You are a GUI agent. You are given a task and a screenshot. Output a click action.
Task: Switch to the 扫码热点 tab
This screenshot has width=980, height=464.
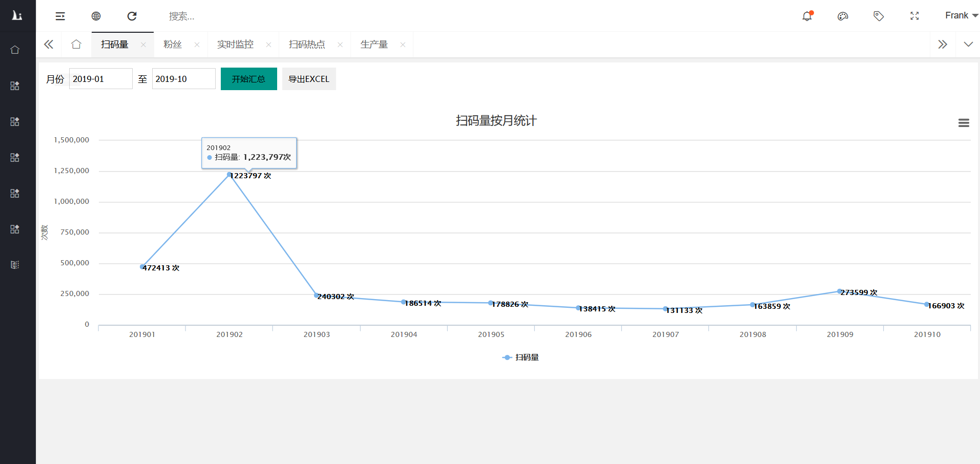tap(307, 45)
